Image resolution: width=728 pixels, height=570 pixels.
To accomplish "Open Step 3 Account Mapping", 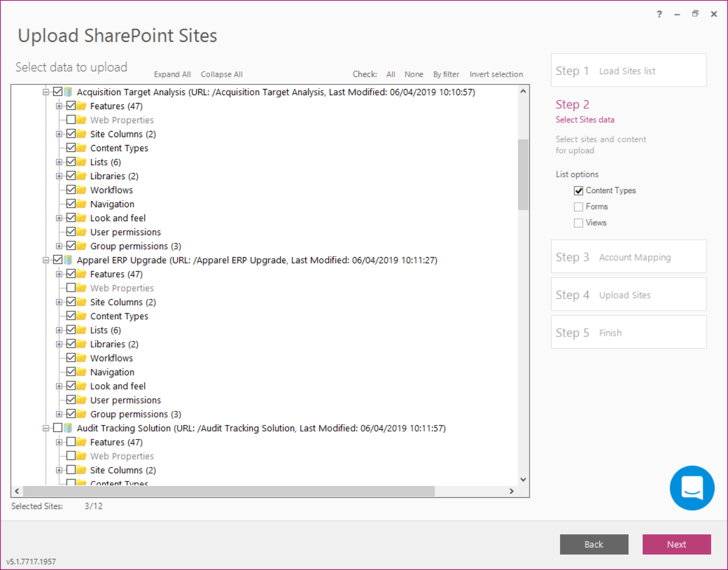I will [x=629, y=257].
